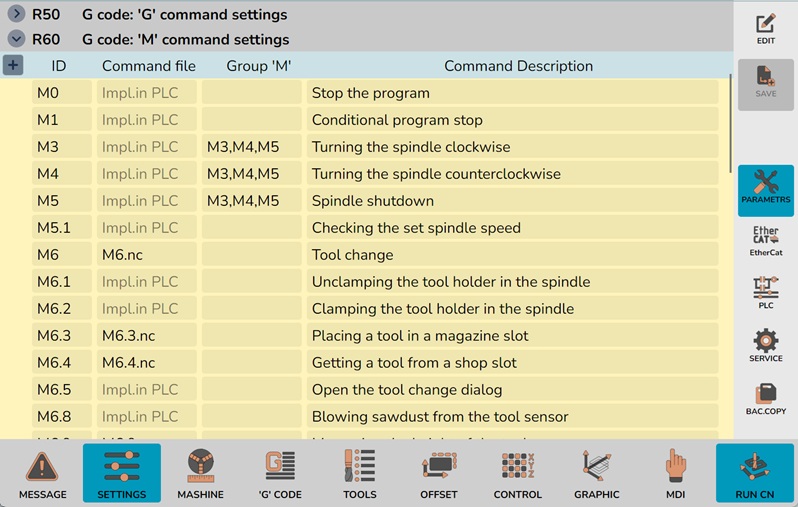Click the plus button to add command row
The height and width of the screenshot is (507, 798).
(x=13, y=65)
